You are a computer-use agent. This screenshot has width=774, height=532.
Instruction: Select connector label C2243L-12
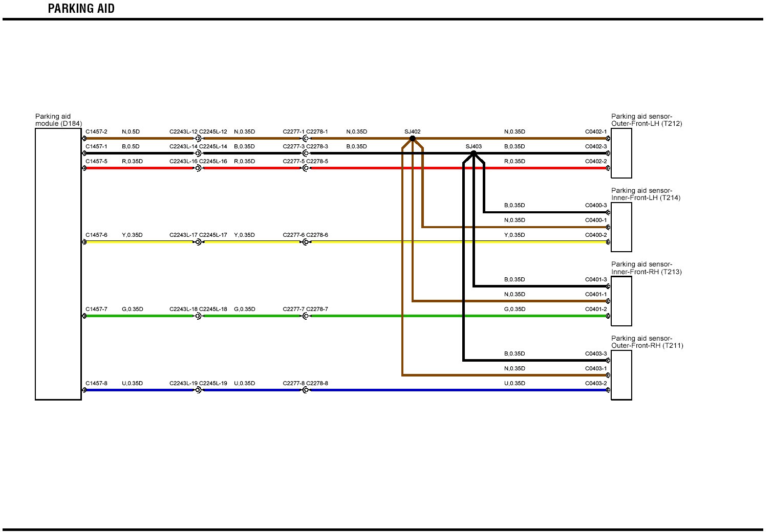coord(183,132)
